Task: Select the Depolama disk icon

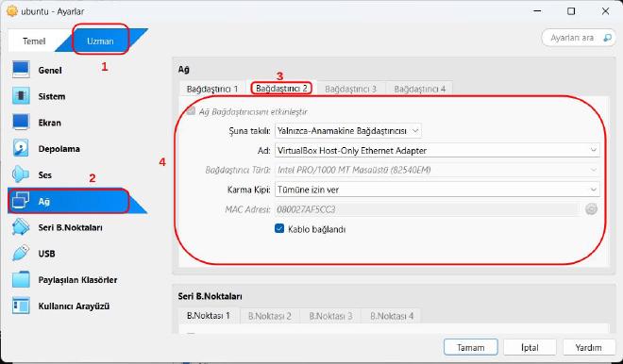Action: pos(21,148)
